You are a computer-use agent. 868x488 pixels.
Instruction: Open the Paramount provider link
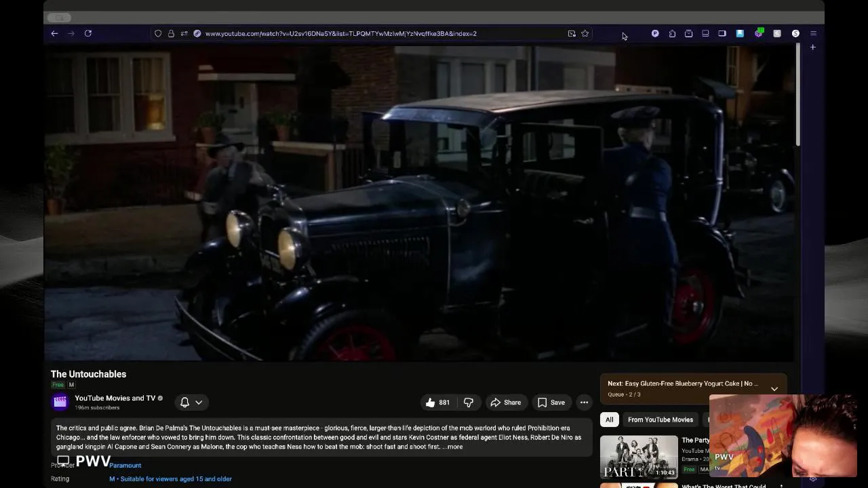(x=125, y=466)
